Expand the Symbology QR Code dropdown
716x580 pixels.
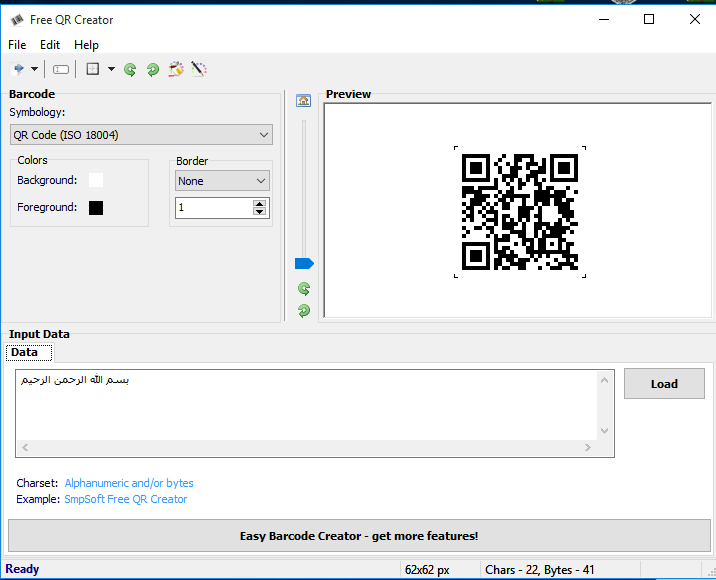pyautogui.click(x=142, y=135)
